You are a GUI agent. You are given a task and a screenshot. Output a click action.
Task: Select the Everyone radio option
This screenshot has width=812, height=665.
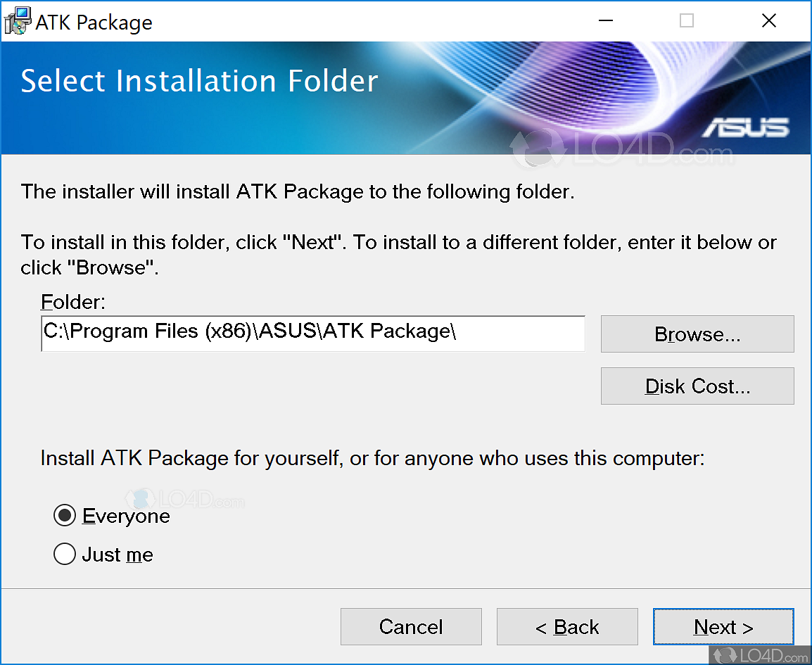(65, 517)
